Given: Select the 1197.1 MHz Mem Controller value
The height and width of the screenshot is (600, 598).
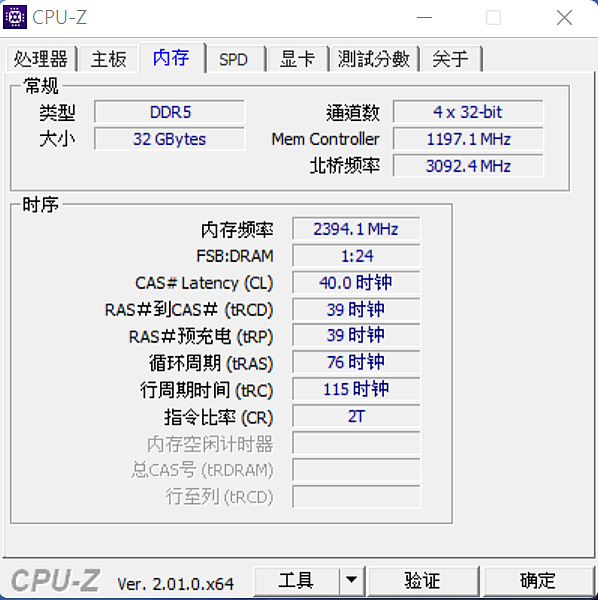Looking at the screenshot, I should (468, 139).
